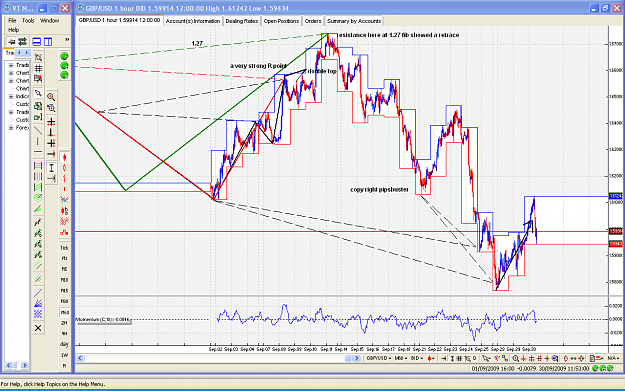Switch chart to 2H timeframe

64,323
